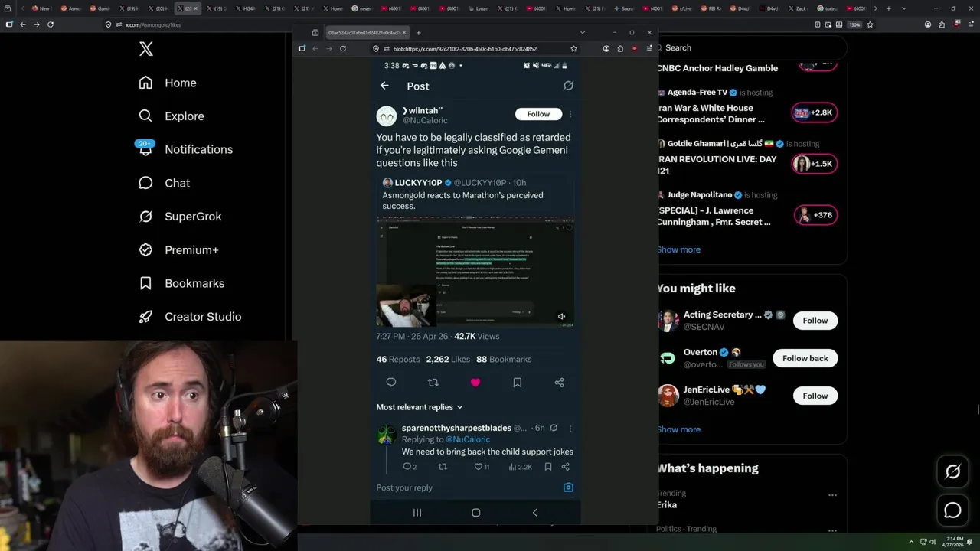The image size is (980, 551).
Task: Reload the blob page in front window
Action: click(x=343, y=48)
